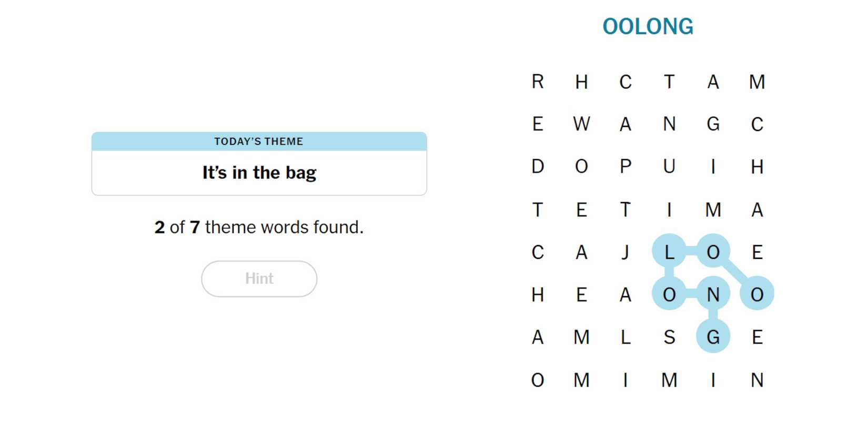Click the H between R and C
Screen dimensions: 868x434
coord(581,82)
